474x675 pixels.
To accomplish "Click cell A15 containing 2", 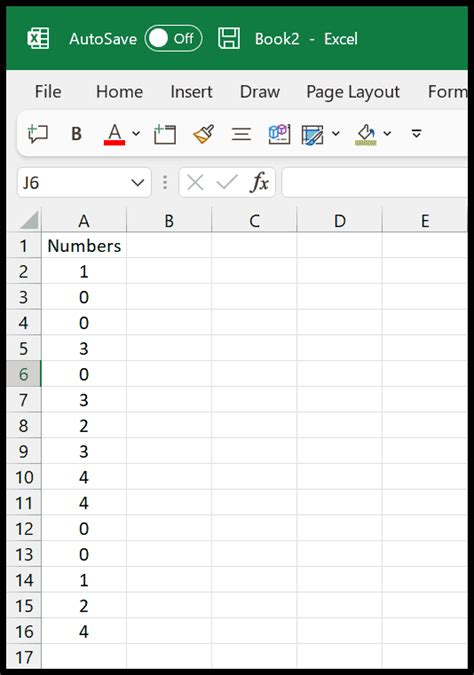I will pyautogui.click(x=84, y=606).
